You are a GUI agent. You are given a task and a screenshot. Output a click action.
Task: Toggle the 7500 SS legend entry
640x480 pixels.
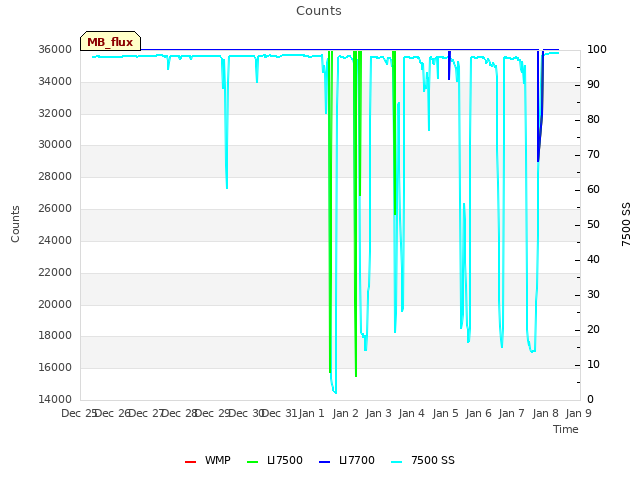[422, 460]
